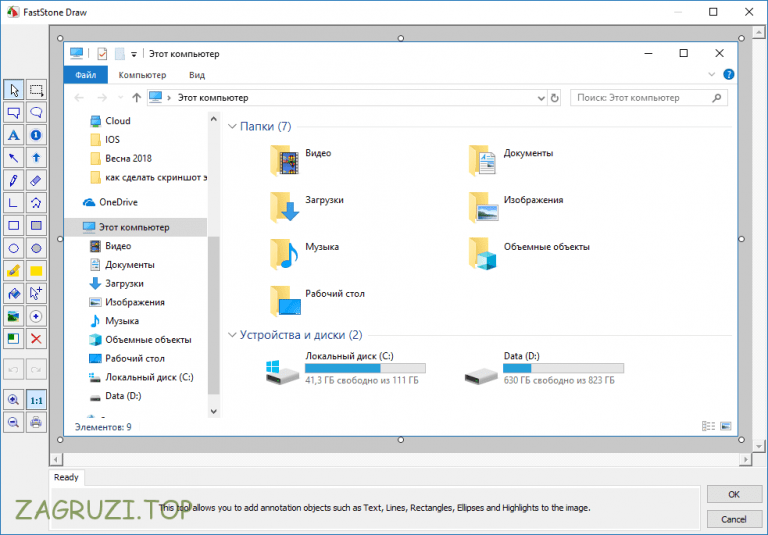Image resolution: width=768 pixels, height=535 pixels.
Task: Click the Загрузки folder in Папки
Action: (x=306, y=207)
